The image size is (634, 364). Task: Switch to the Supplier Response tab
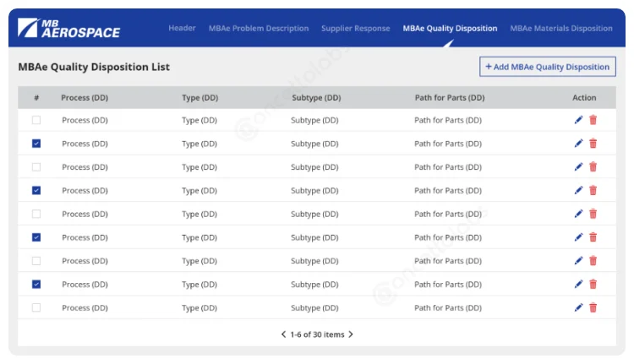(x=355, y=29)
